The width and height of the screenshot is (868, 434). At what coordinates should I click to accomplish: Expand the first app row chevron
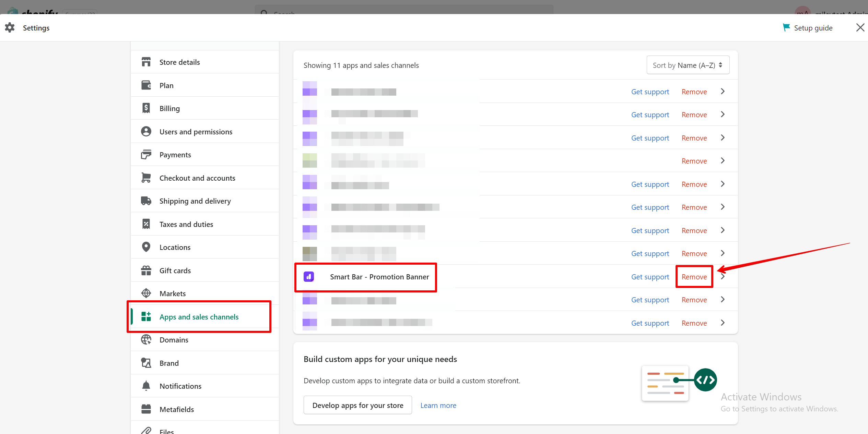(723, 92)
